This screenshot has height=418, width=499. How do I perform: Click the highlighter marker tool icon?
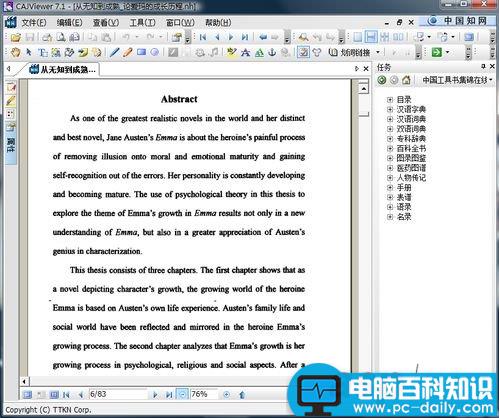pos(231,52)
